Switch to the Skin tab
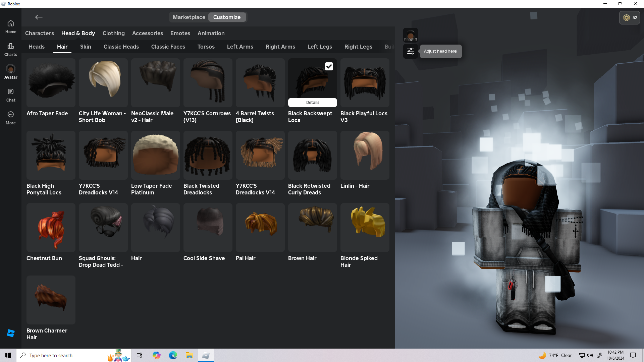The height and width of the screenshot is (362, 644). click(x=86, y=47)
